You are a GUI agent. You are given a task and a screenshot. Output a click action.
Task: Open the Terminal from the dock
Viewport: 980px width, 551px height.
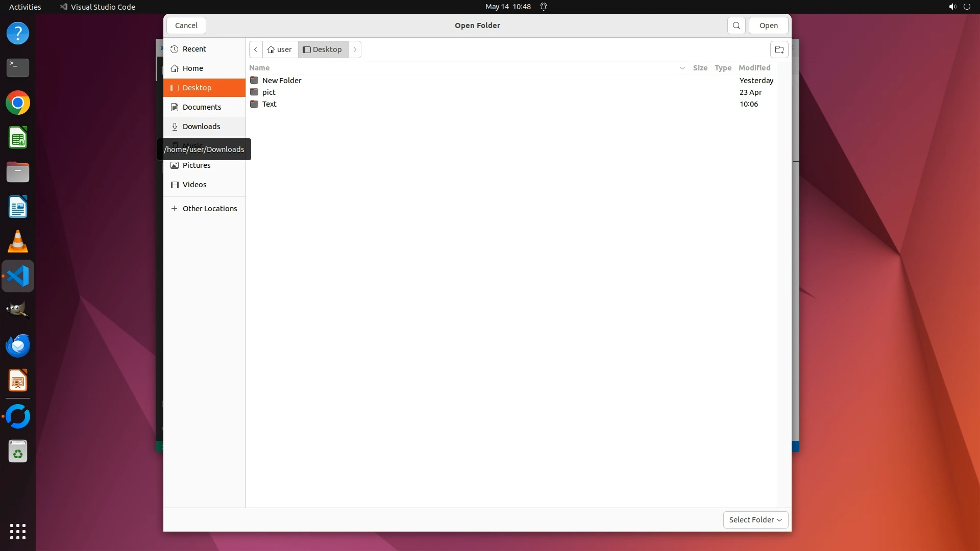coord(18,67)
